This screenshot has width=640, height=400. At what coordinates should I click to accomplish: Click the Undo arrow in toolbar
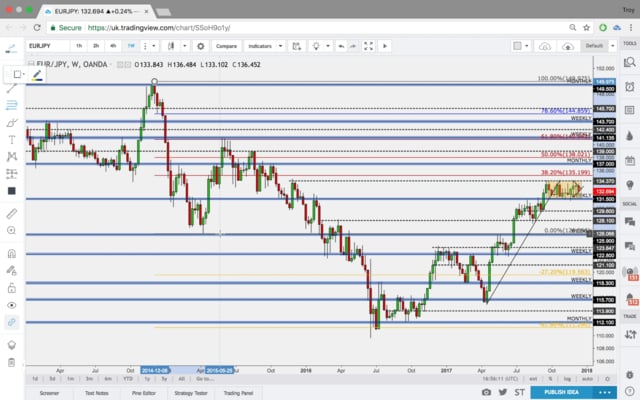(x=341, y=46)
